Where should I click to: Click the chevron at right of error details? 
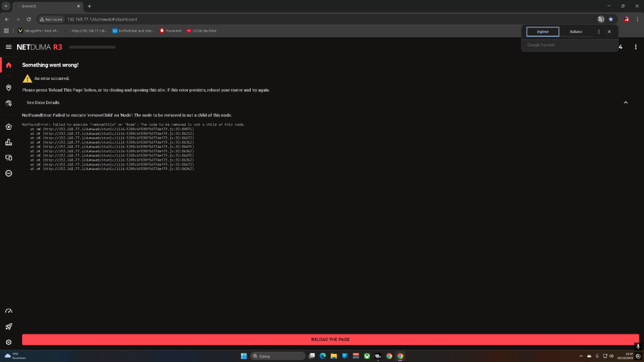[x=625, y=102]
